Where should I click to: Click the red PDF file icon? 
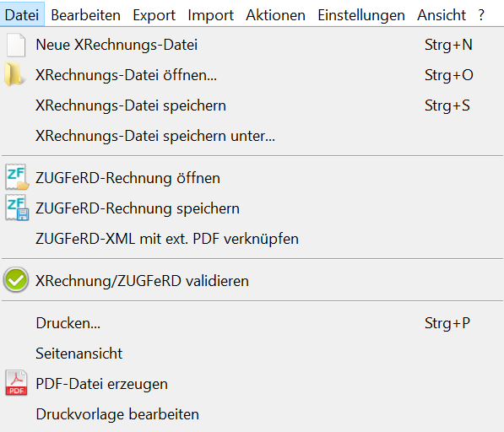point(16,383)
